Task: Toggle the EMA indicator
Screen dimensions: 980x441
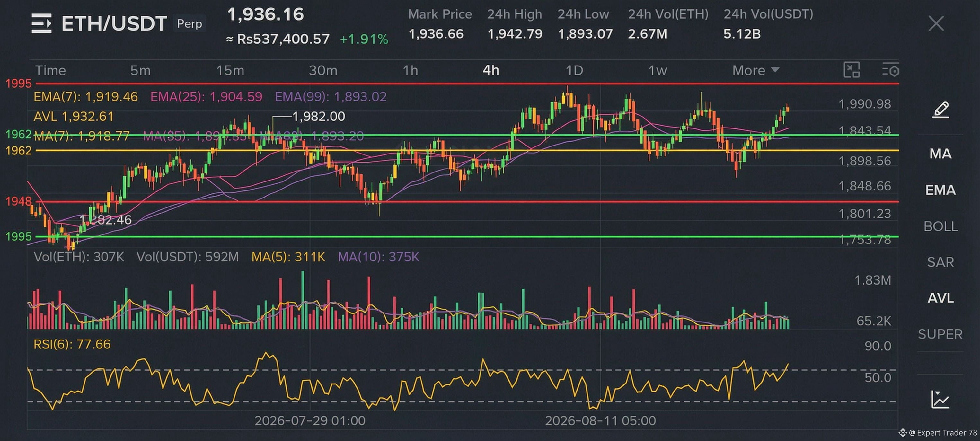Action: tap(940, 190)
